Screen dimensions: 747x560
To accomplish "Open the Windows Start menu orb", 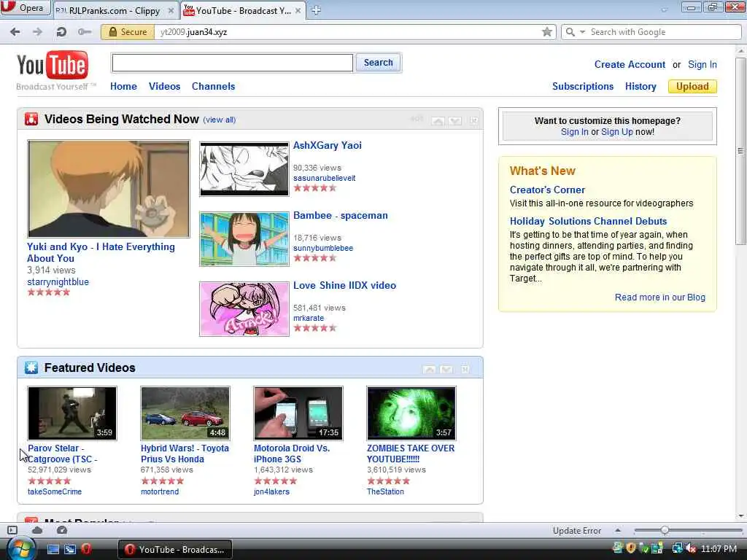I will [20, 548].
